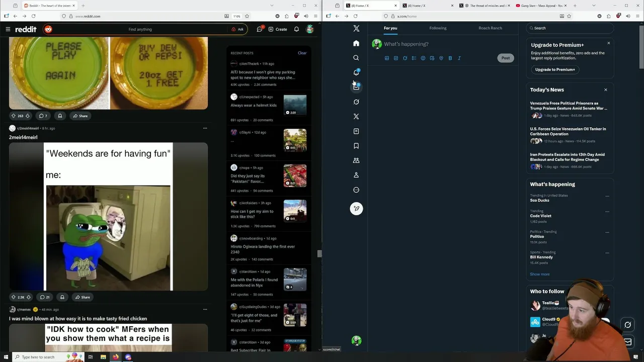Click the X Search field
Viewport: 644px width, 362px height.
coord(571,28)
